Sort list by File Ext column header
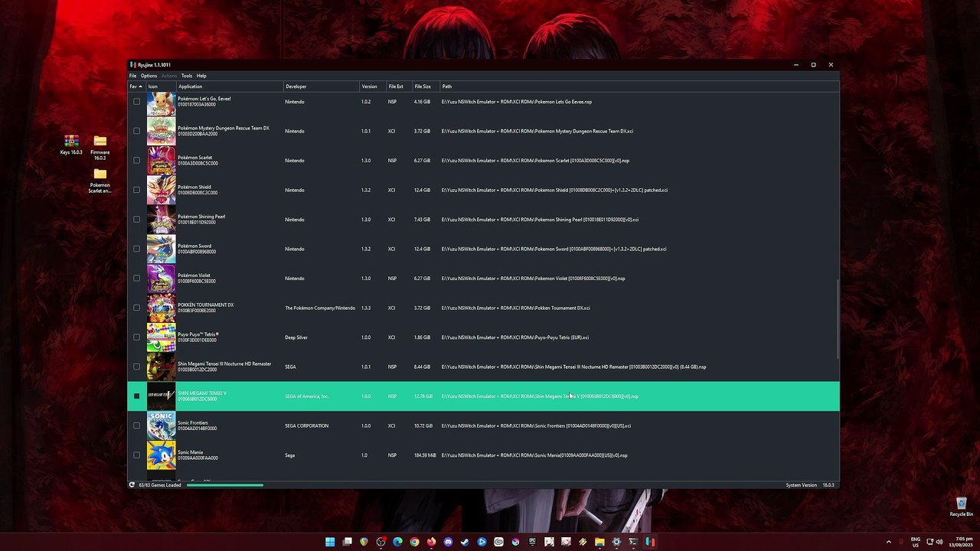The image size is (980, 551). [399, 86]
